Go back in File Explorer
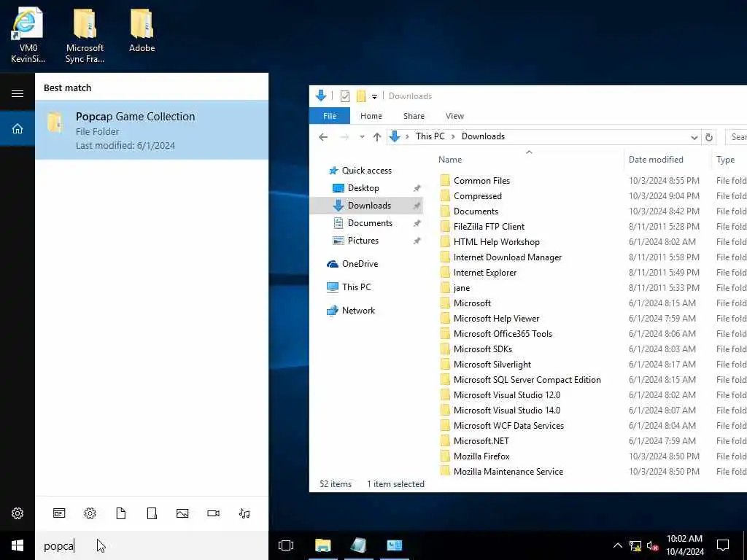747x560 pixels. tap(323, 137)
